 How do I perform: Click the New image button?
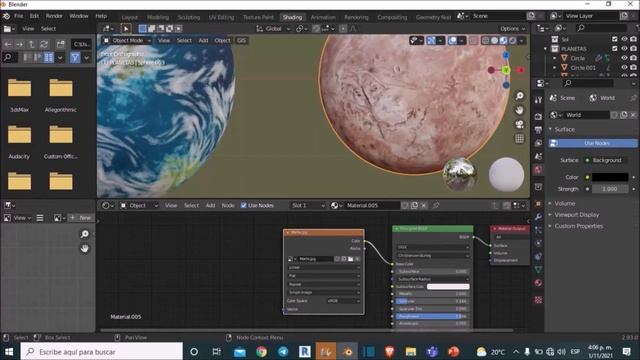[x=81, y=218]
